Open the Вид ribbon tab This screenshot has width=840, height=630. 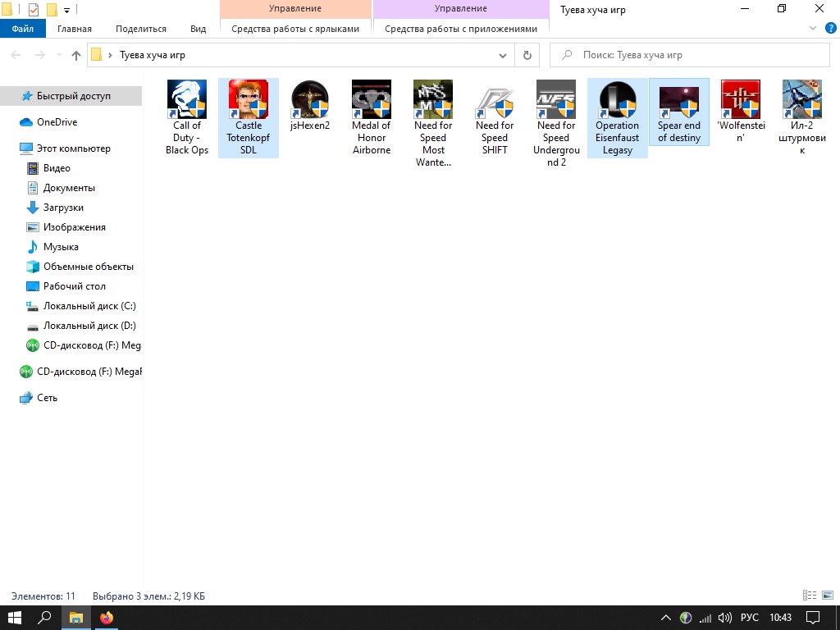pyautogui.click(x=198, y=29)
